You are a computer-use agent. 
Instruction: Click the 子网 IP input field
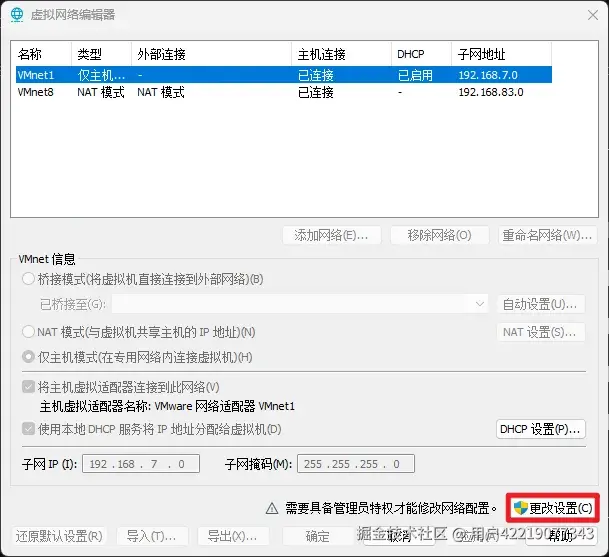point(141,464)
